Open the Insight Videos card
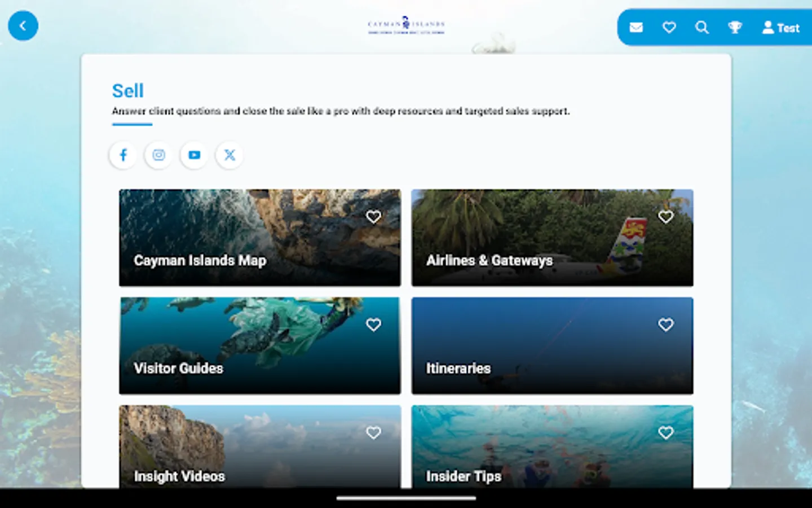Viewport: 812px width, 508px height. [260, 446]
